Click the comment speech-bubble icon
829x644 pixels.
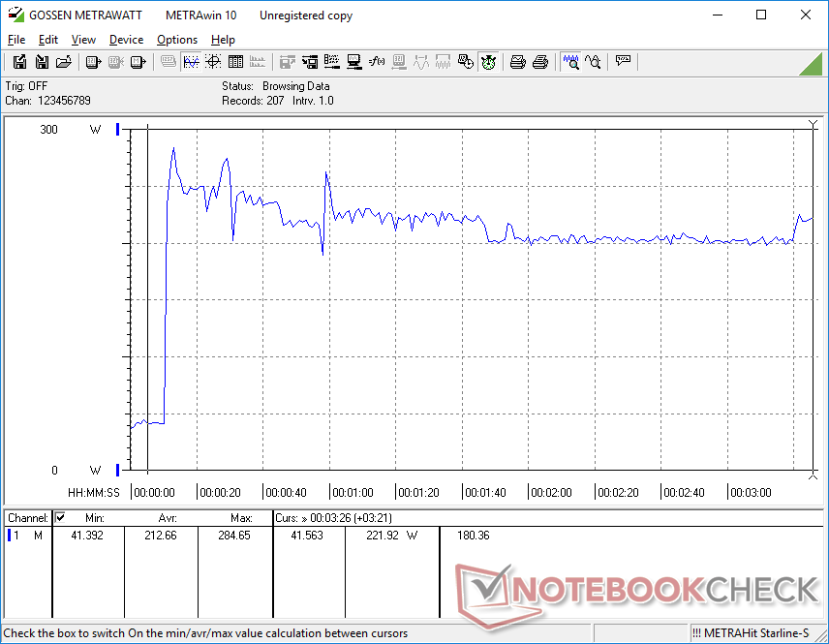tap(624, 61)
